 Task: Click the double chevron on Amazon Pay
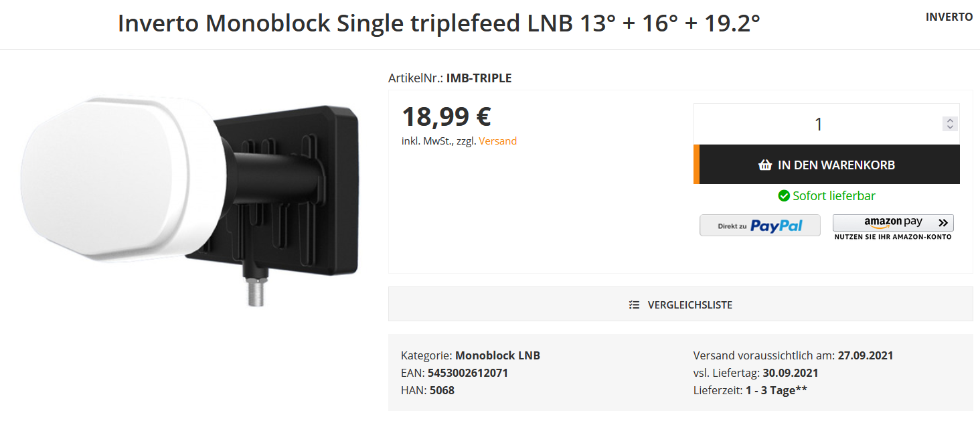pos(943,222)
